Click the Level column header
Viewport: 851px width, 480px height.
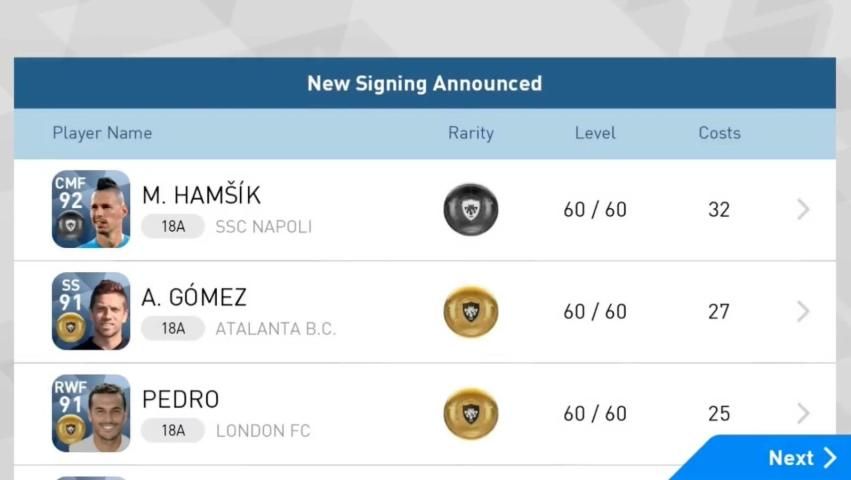click(x=595, y=133)
